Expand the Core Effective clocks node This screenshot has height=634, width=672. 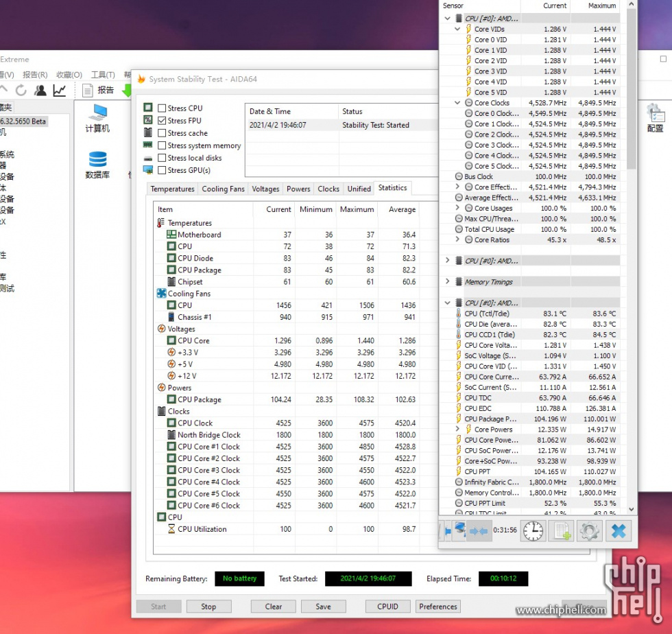457,187
